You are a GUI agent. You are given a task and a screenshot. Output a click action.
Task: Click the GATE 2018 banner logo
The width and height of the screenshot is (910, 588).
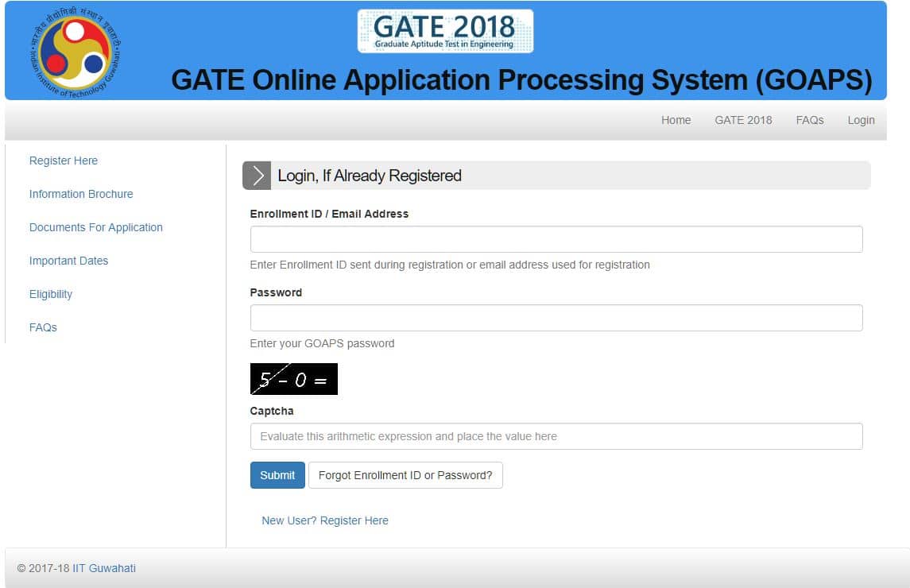point(445,31)
